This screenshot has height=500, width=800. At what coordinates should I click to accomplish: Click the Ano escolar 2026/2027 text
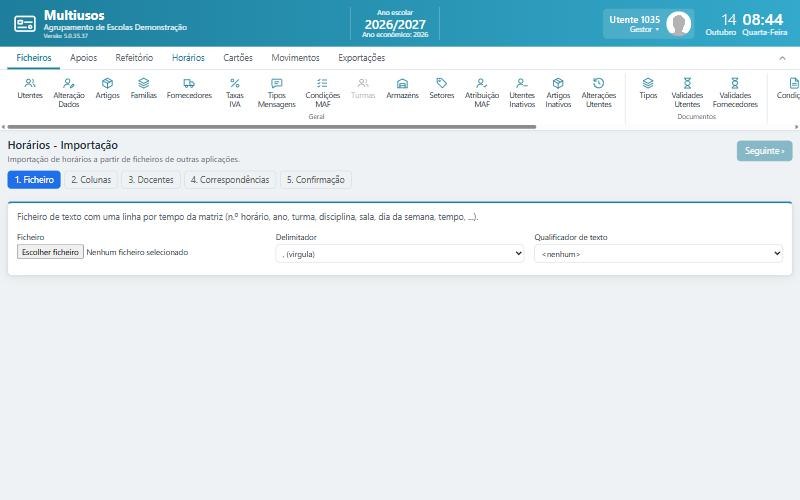(x=395, y=24)
